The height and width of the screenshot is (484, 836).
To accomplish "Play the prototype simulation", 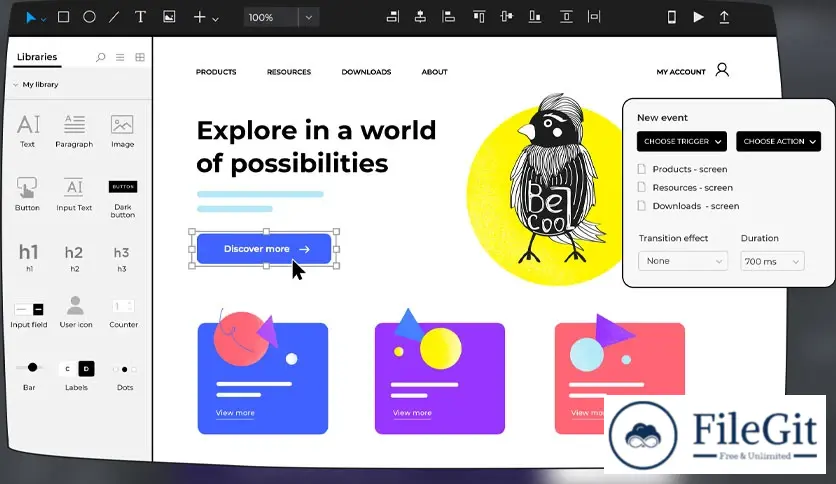I will pyautogui.click(x=698, y=17).
